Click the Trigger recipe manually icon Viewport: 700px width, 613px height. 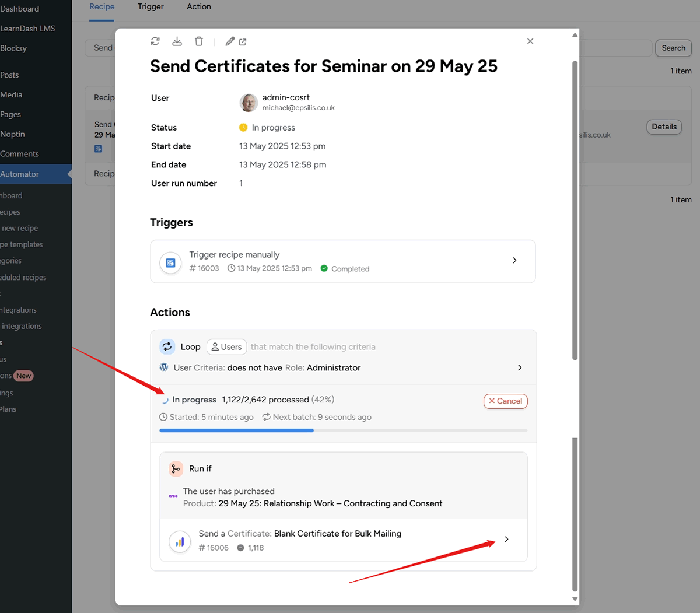170,263
